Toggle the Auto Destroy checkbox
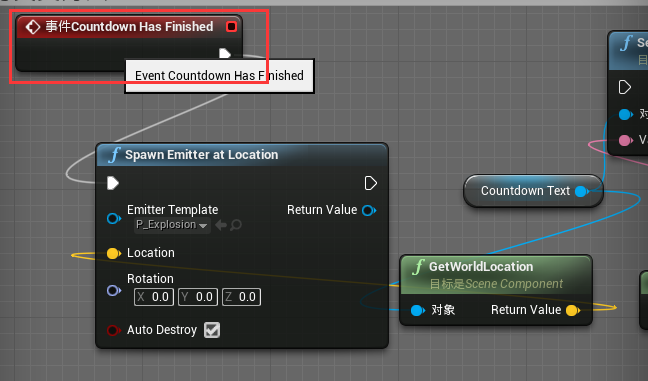Screen dimensions: 648x381 [212, 330]
